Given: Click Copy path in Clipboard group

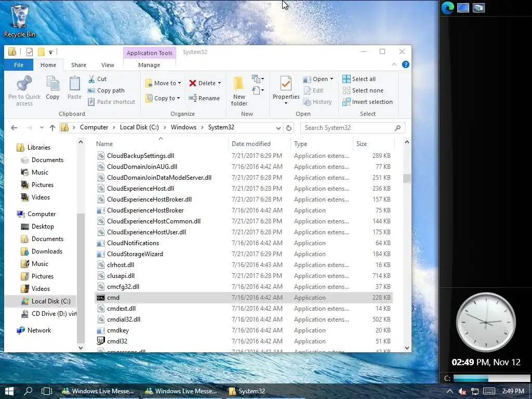Looking at the screenshot, I should (106, 90).
